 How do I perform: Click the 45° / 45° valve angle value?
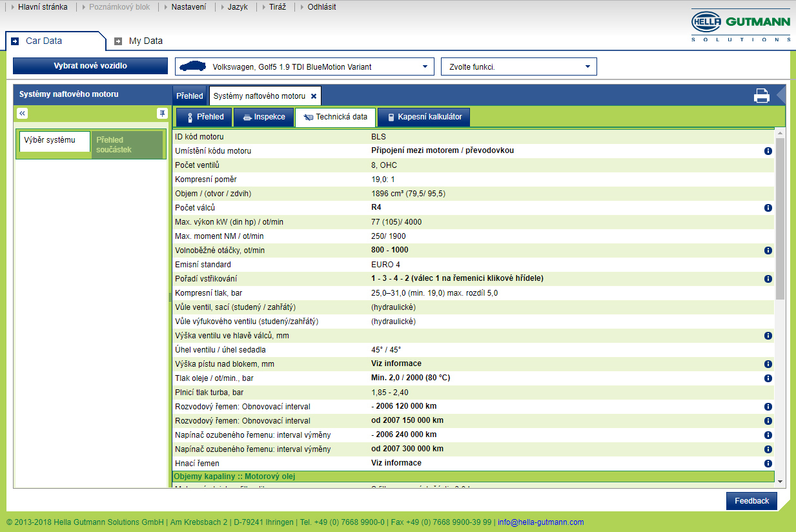coord(386,350)
